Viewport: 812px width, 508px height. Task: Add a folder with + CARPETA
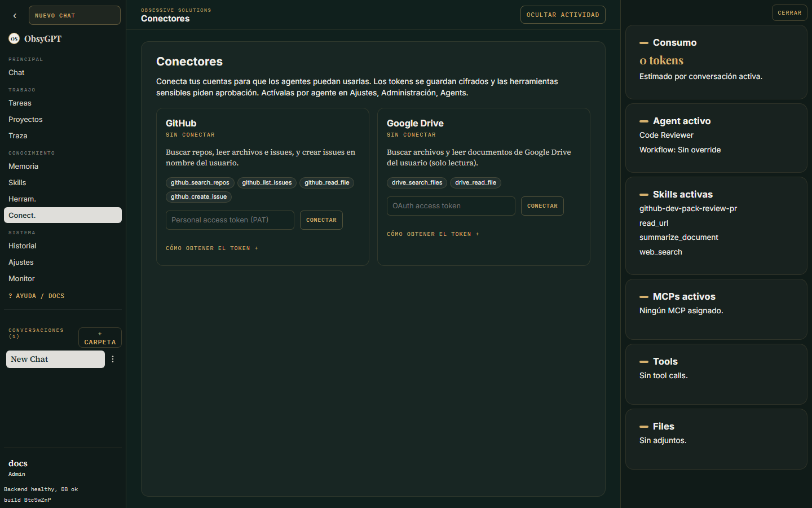click(100, 338)
